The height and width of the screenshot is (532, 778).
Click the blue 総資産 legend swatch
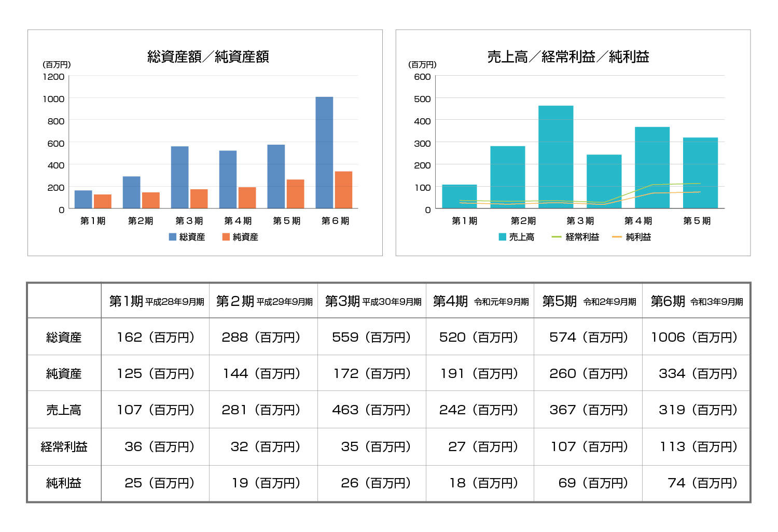pyautogui.click(x=173, y=237)
